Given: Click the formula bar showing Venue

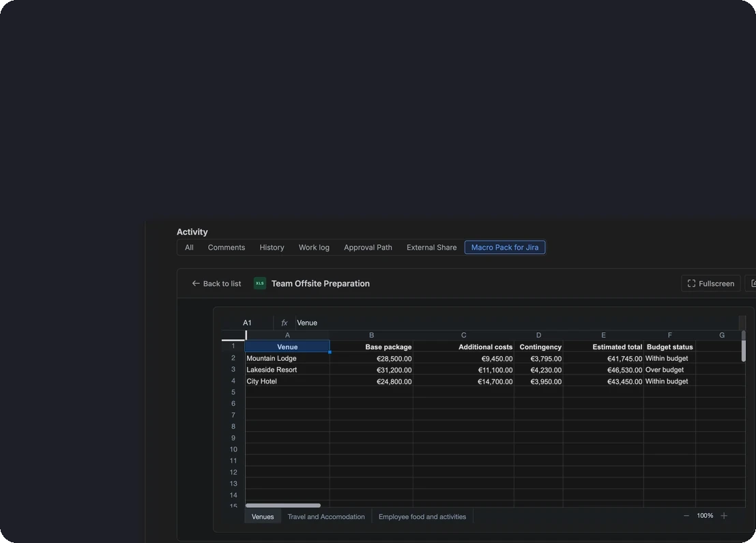Looking at the screenshot, I should coord(516,323).
